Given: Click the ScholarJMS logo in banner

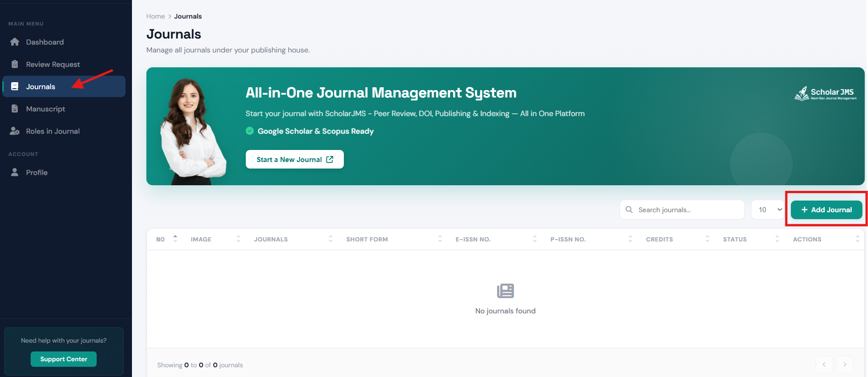Looking at the screenshot, I should [x=825, y=93].
